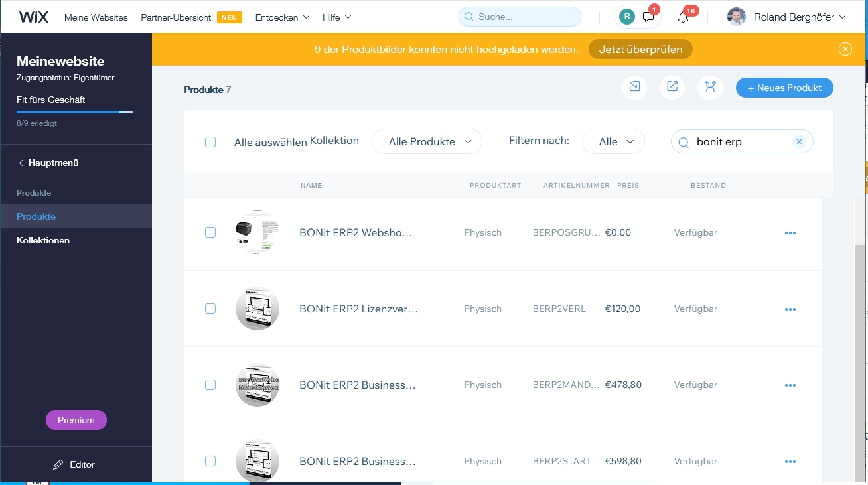The image size is (868, 485).
Task: Open the BONit ERP2 Lizenzver… product
Action: (x=359, y=309)
